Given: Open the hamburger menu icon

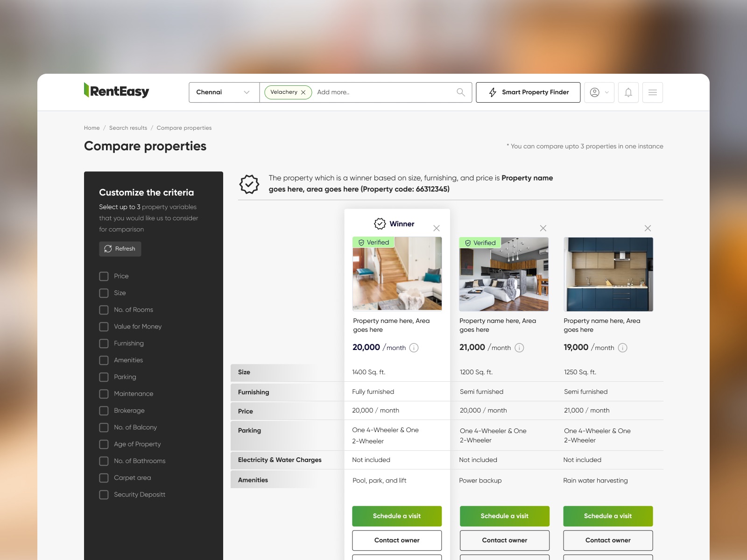Looking at the screenshot, I should pyautogui.click(x=653, y=92).
